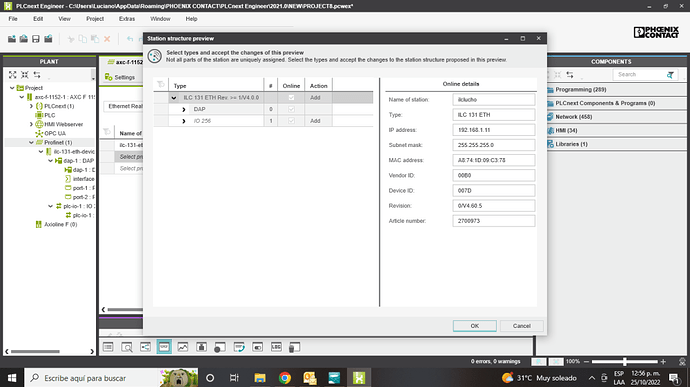The image size is (690, 387).
Task: Expand the IO 256 row in preview
Action: (x=184, y=121)
